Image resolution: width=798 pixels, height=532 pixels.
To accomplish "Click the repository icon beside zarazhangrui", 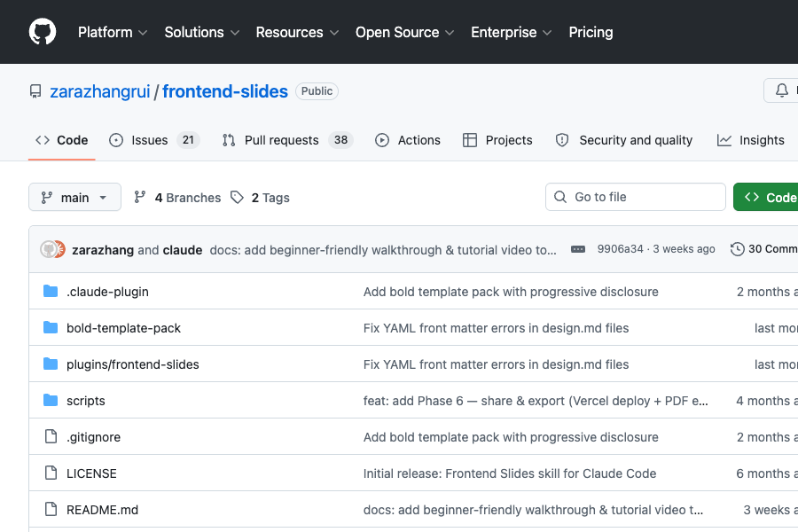I will click(x=35, y=91).
